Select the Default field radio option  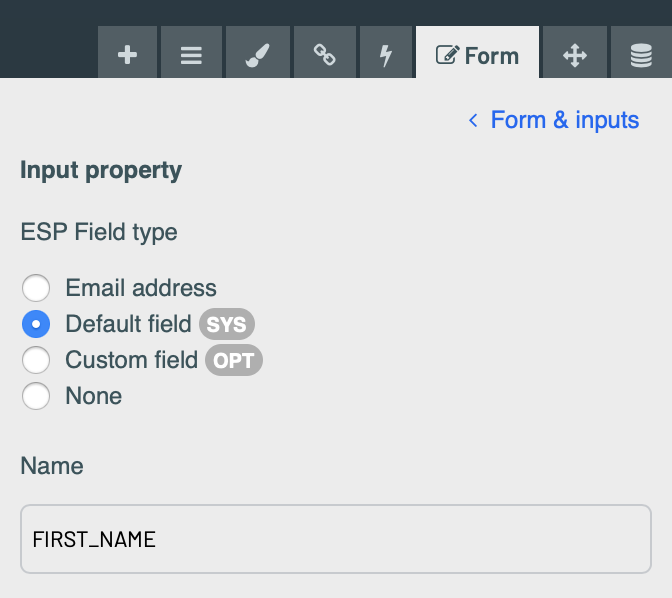[36, 324]
